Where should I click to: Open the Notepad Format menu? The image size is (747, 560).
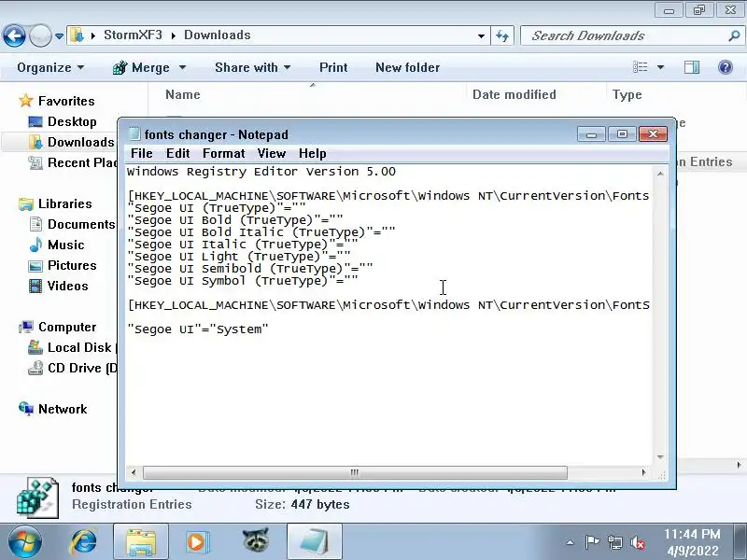(223, 153)
